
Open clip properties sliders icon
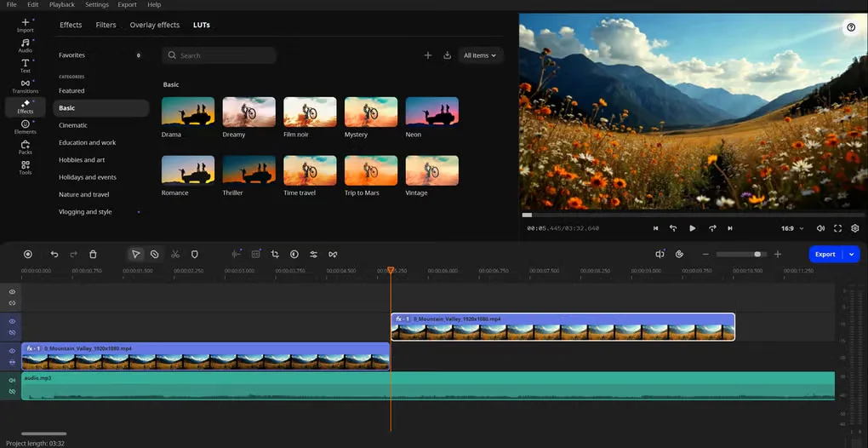pos(313,254)
